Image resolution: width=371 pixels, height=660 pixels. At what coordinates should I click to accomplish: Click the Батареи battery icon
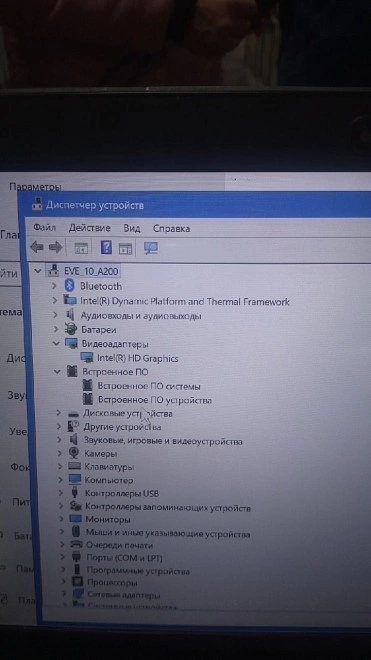[72, 329]
